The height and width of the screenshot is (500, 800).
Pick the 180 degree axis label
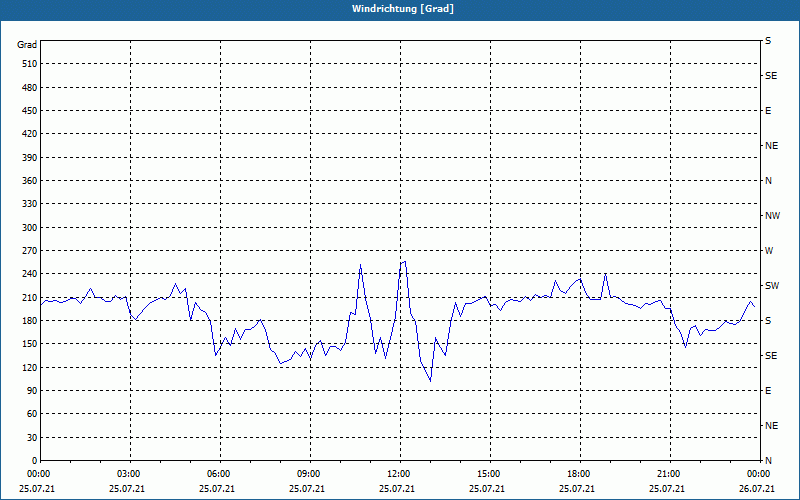click(29, 321)
